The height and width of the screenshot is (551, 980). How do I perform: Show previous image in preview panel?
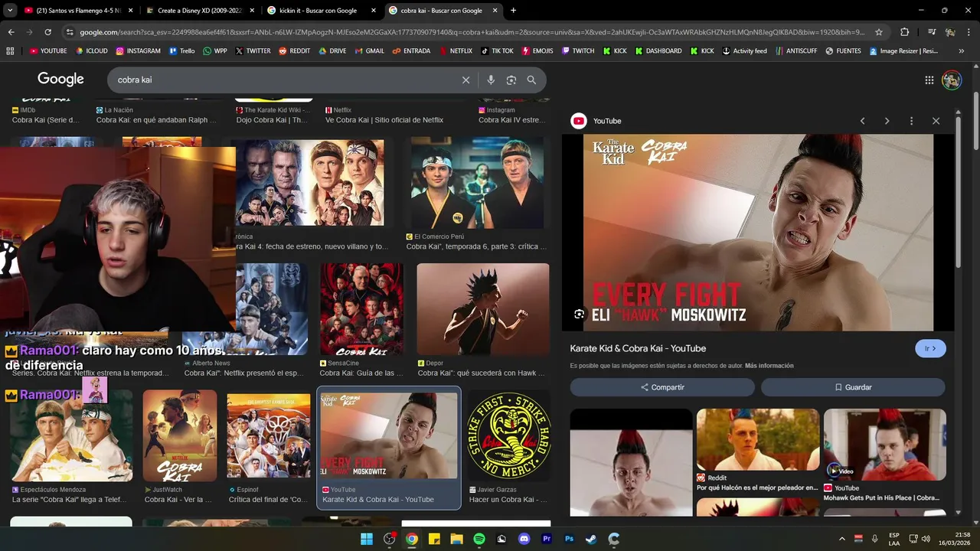pos(862,121)
